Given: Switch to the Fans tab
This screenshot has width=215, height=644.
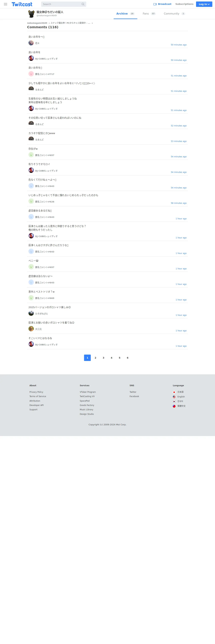Looking at the screenshot, I should coord(149,14).
